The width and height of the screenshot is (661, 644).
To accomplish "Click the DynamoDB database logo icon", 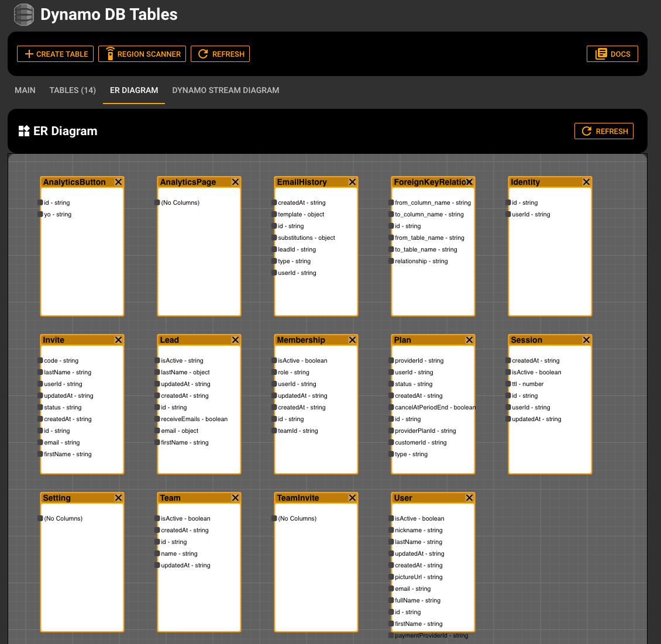I will (24, 15).
